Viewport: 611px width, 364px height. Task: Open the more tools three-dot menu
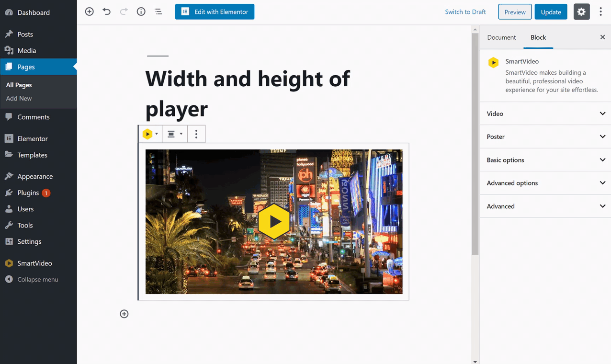coord(600,12)
